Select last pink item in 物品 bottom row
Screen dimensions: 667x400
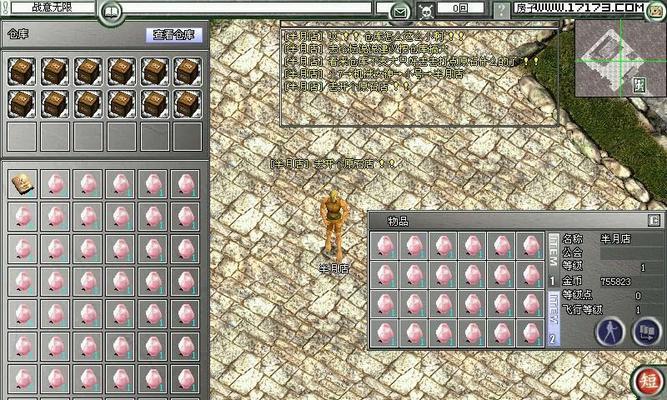[530, 333]
